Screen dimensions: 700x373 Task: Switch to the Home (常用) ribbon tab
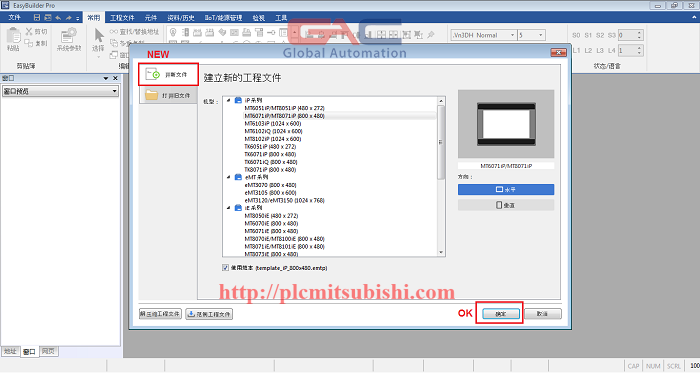click(x=93, y=18)
